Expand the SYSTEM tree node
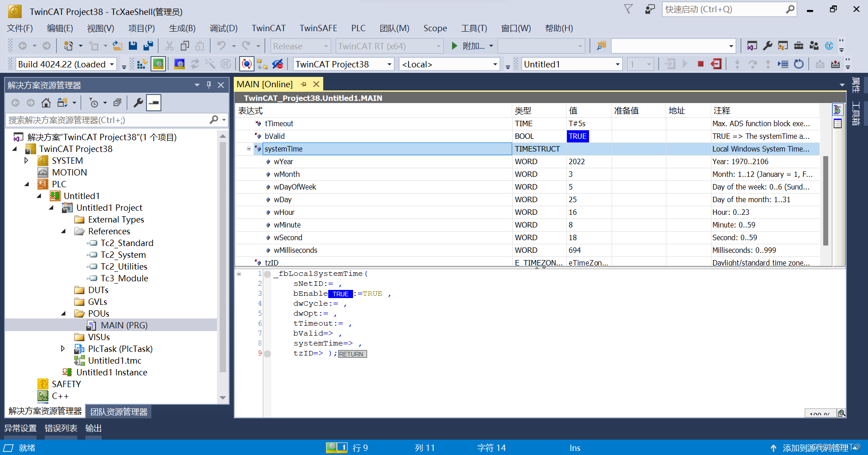Screen dimensions: 868x455 click(x=26, y=161)
